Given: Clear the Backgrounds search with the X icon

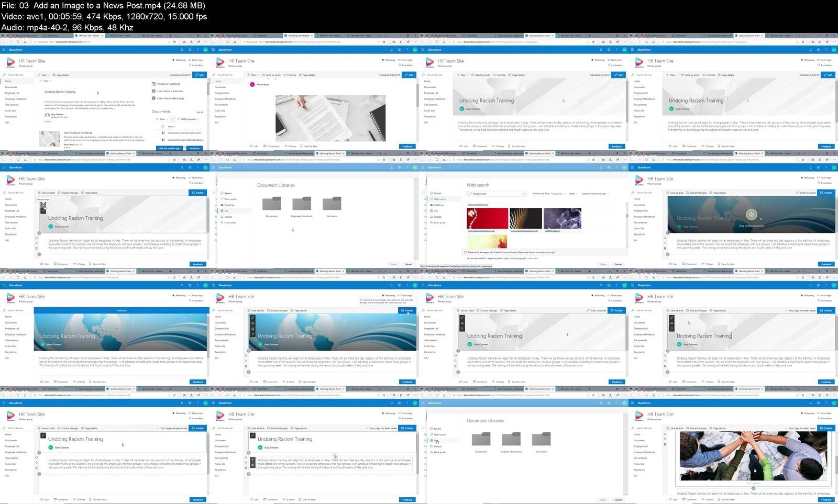Looking at the screenshot, I should click(523, 194).
